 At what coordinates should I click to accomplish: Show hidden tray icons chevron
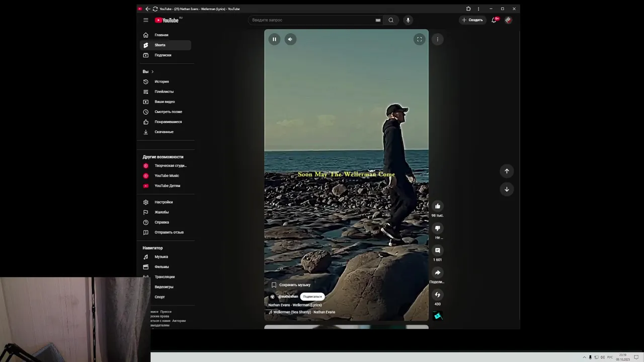(x=585, y=357)
